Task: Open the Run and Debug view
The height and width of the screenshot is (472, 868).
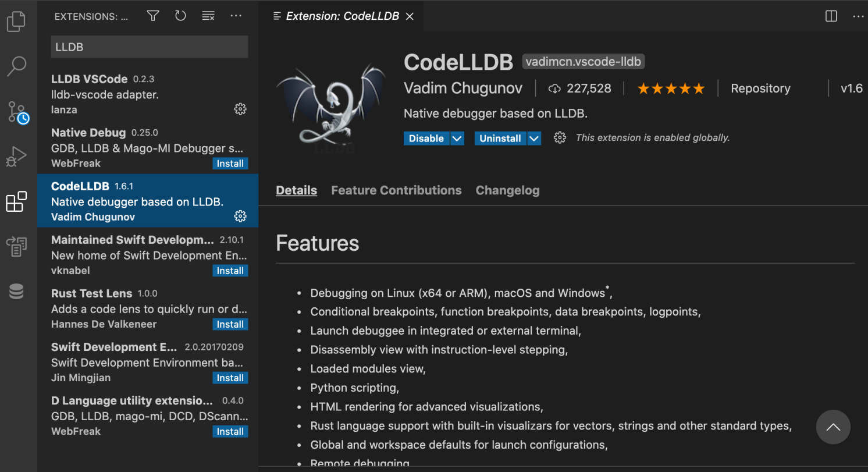Action: [16, 157]
